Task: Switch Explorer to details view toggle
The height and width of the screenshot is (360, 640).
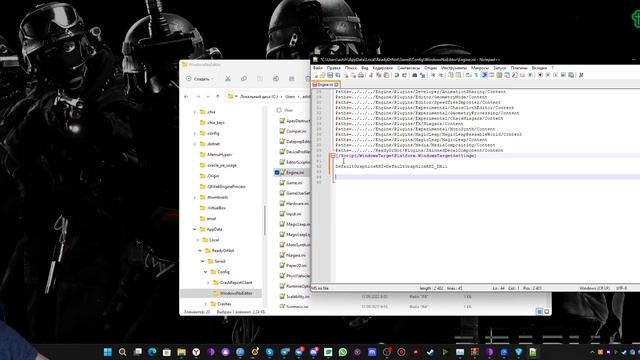Action: click(540, 311)
